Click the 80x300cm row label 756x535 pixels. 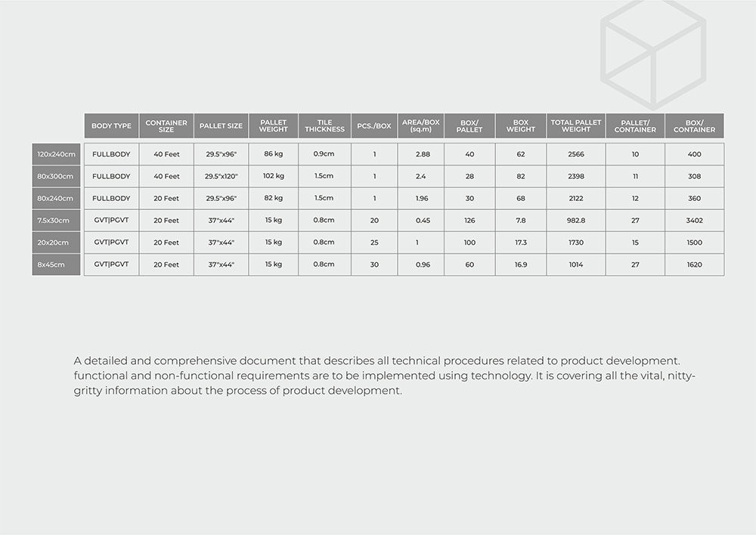click(57, 176)
